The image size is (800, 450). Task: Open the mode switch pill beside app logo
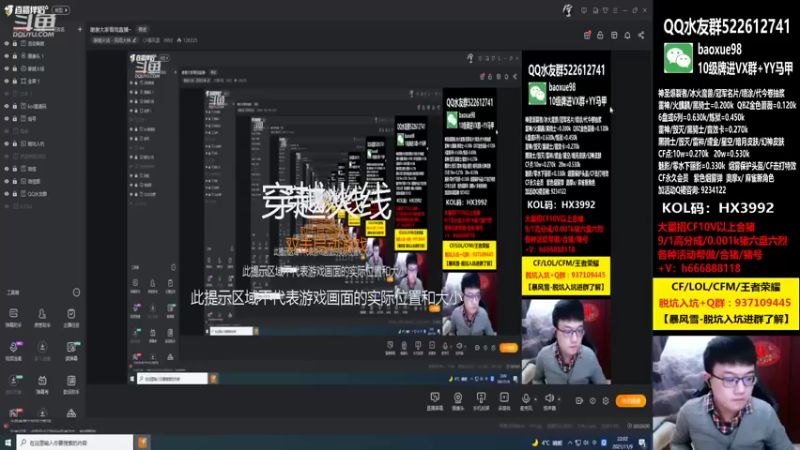[61, 10]
